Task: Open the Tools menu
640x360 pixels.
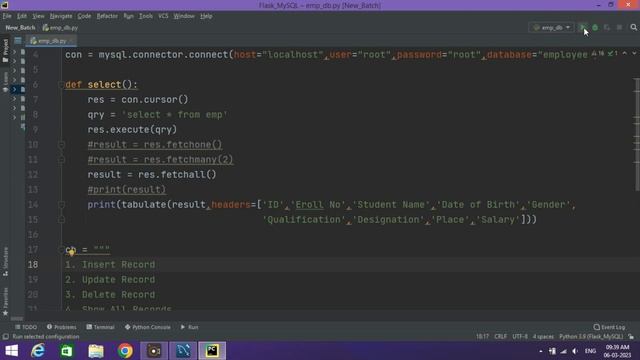Action: (146, 16)
